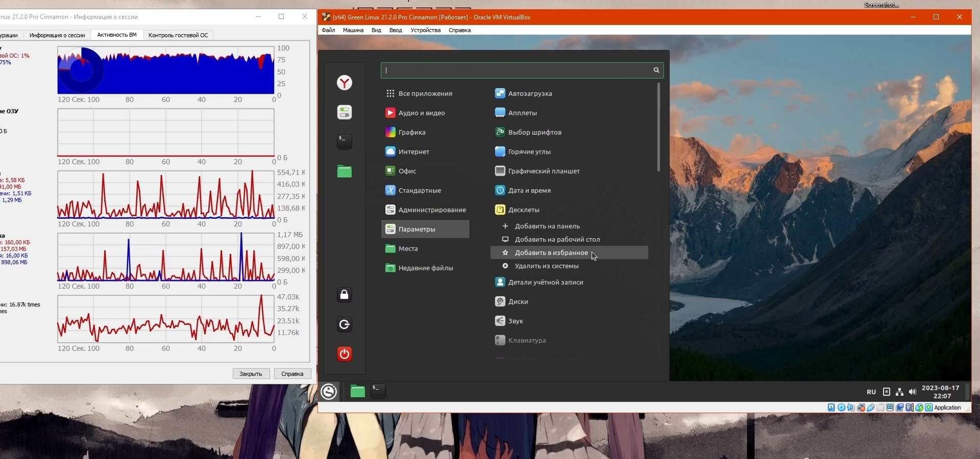Click the network adapter indicator in VirtualBox status bar
The width and height of the screenshot is (980, 459).
[x=861, y=407]
